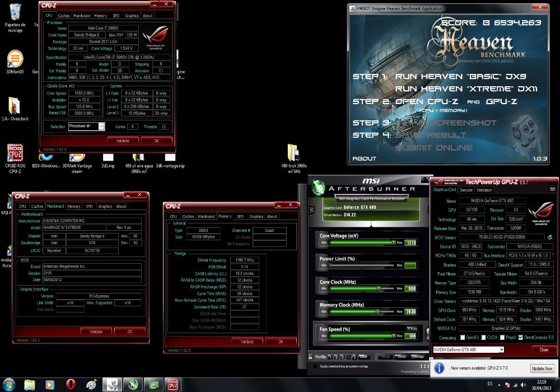Open Windows Media Player from taskbar
The width and height of the screenshot is (560, 392).
(50, 385)
